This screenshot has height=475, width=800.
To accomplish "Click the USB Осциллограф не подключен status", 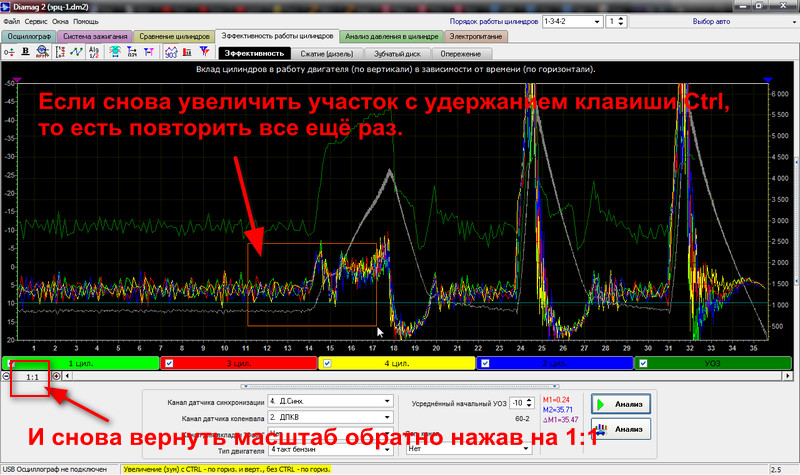I will coord(55,469).
